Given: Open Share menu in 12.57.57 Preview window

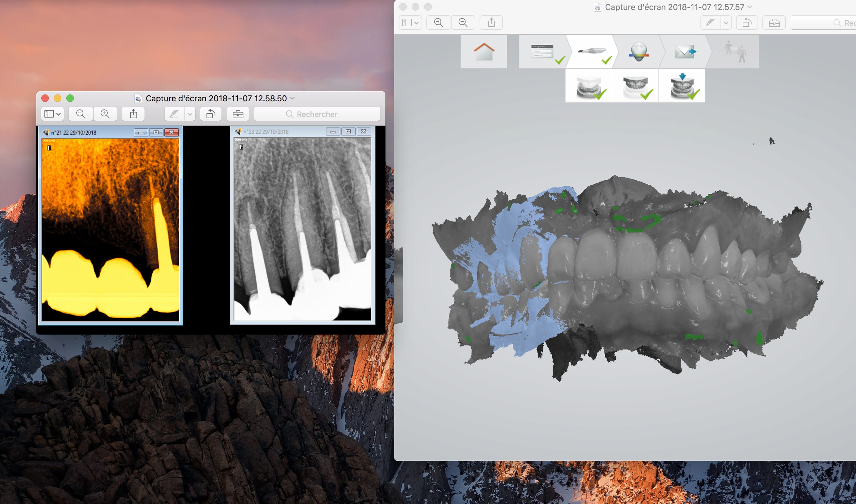Looking at the screenshot, I should (x=491, y=23).
